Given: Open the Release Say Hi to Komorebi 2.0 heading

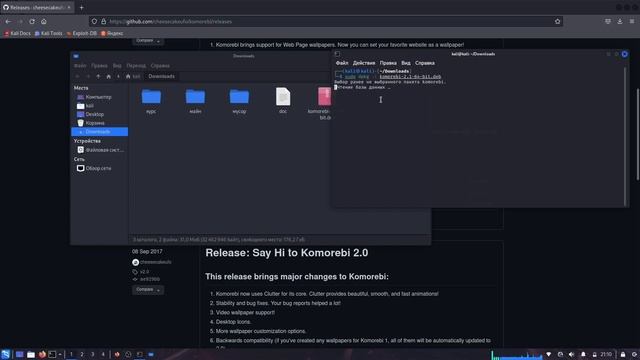Looking at the screenshot, I should pos(287,253).
